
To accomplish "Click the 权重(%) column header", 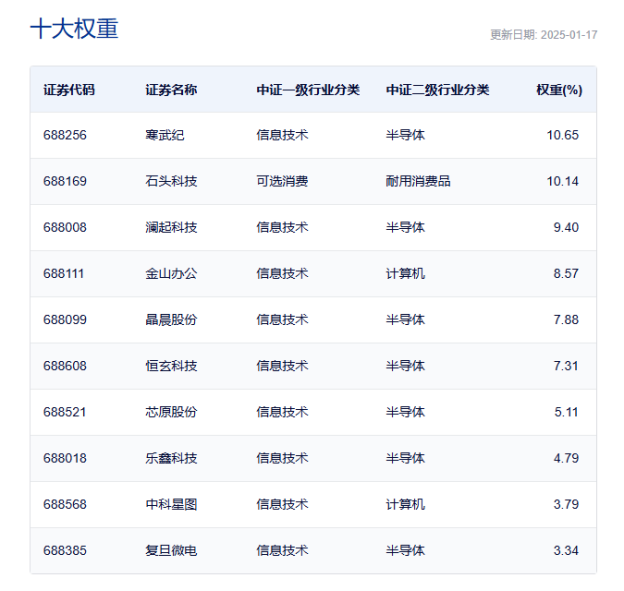I will (x=559, y=90).
